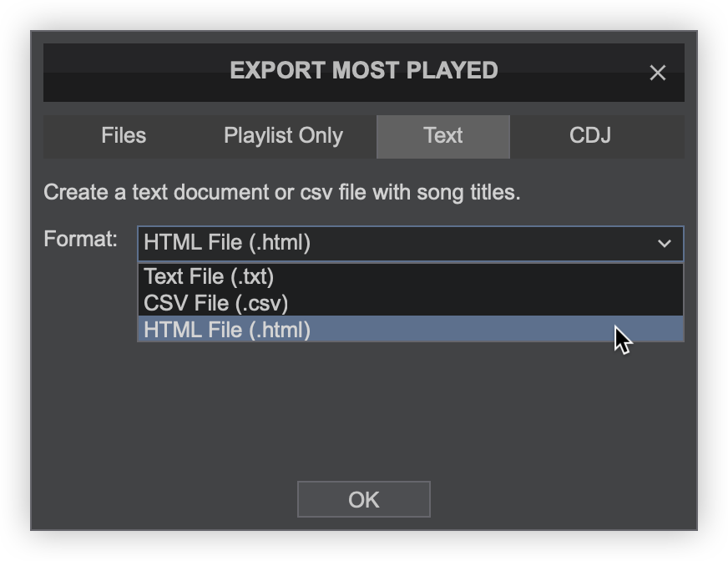Confirm the export with OK
728x561 pixels.
[x=363, y=499]
